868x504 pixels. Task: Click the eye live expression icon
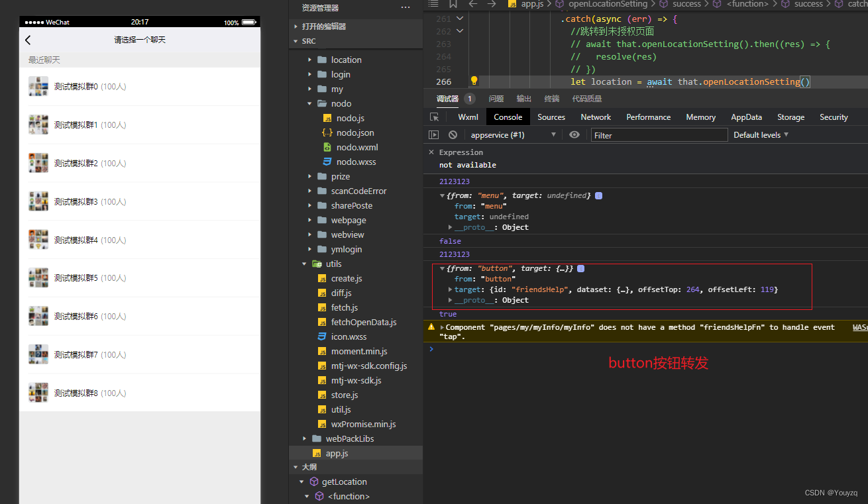coord(574,135)
